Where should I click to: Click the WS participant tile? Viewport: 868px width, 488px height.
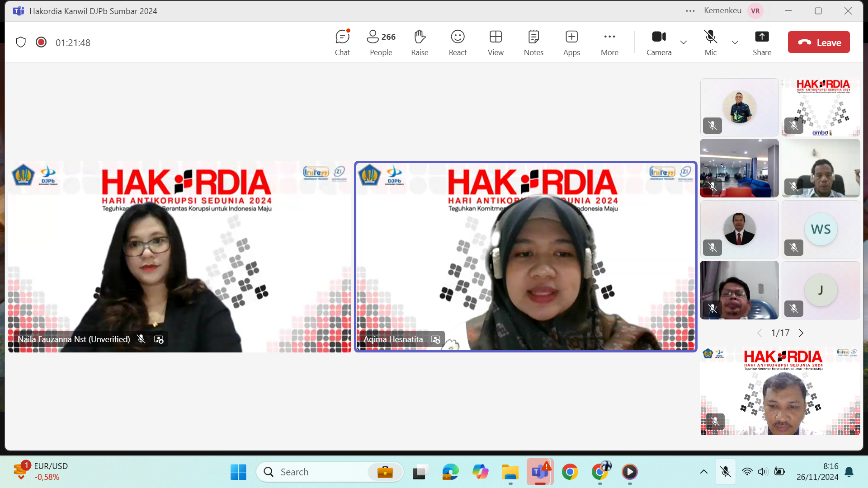pos(821,229)
